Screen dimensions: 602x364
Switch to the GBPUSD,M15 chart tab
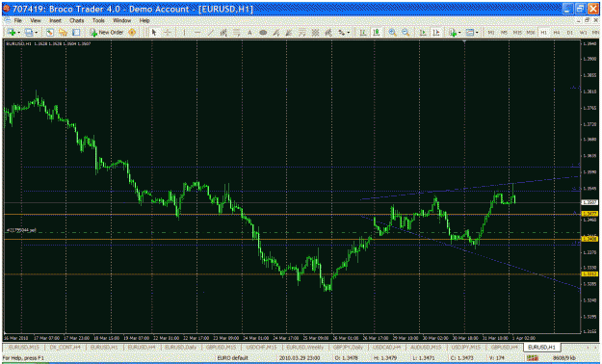pyautogui.click(x=222, y=348)
